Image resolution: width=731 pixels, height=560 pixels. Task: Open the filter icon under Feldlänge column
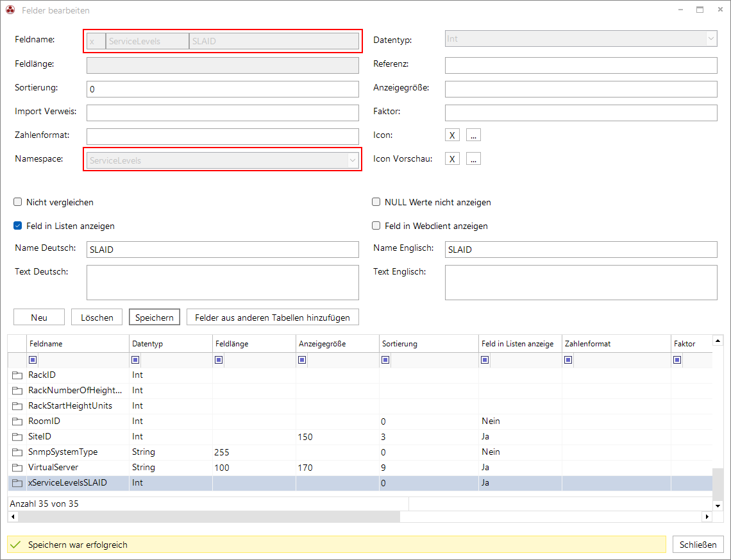click(x=219, y=359)
